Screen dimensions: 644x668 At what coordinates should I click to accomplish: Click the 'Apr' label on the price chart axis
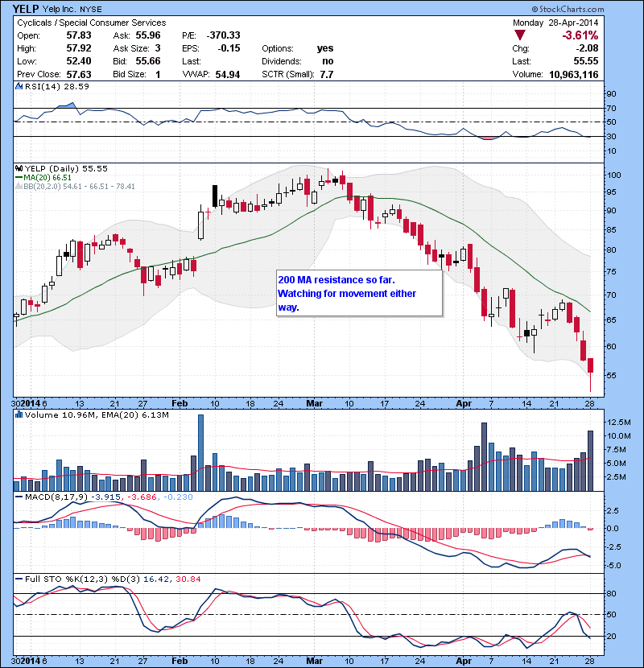tap(464, 403)
